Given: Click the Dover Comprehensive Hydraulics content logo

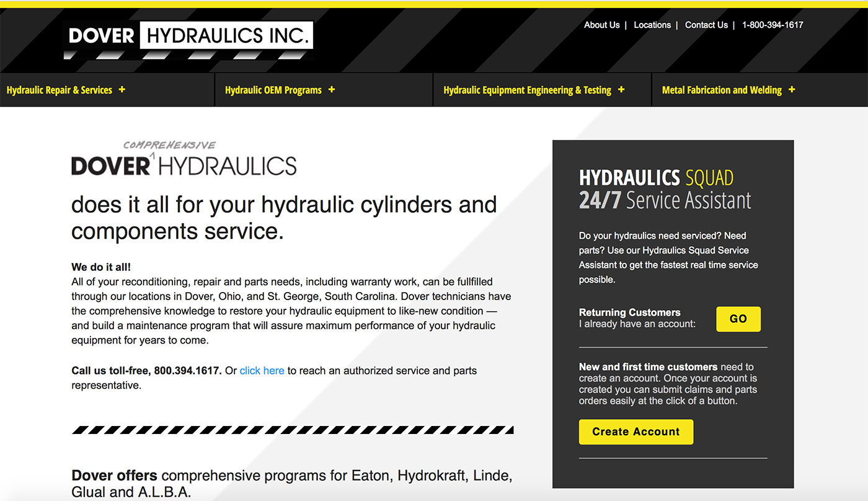Looking at the screenshot, I should [x=184, y=158].
